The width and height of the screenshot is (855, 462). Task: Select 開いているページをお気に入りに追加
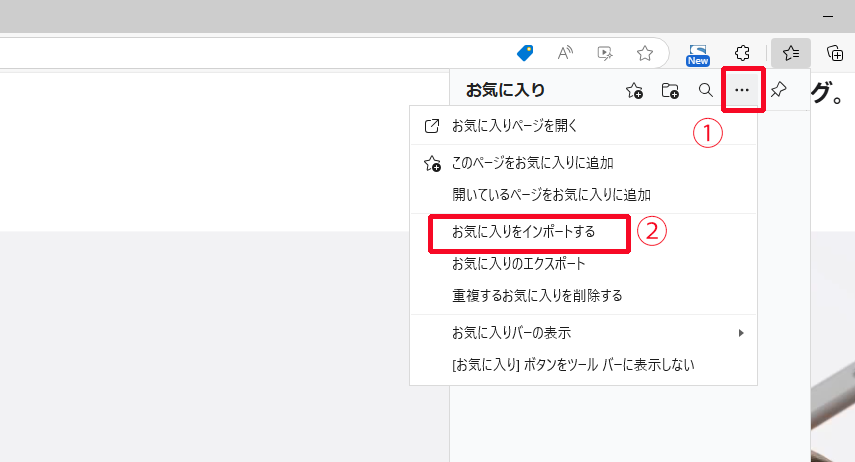583,195
